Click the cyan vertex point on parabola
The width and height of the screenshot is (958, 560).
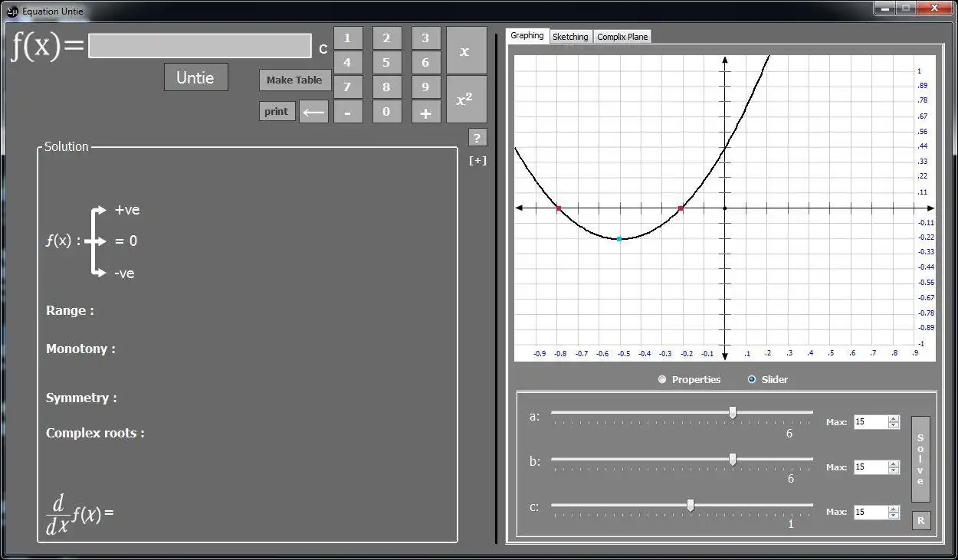[x=619, y=239]
